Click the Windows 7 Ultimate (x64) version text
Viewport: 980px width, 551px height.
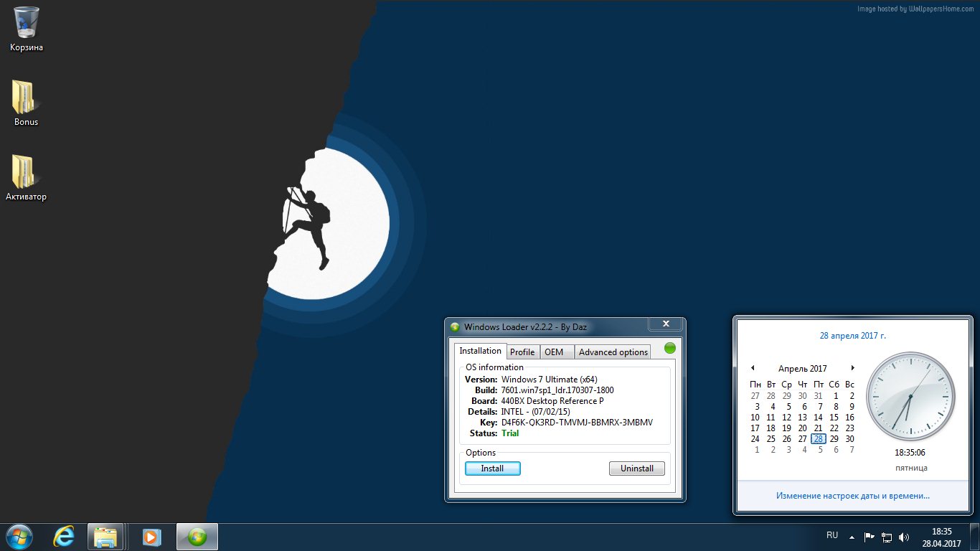pos(550,380)
